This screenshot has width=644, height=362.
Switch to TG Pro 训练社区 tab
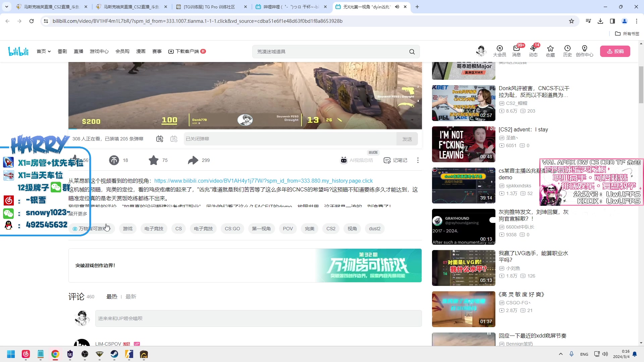[x=212, y=7]
